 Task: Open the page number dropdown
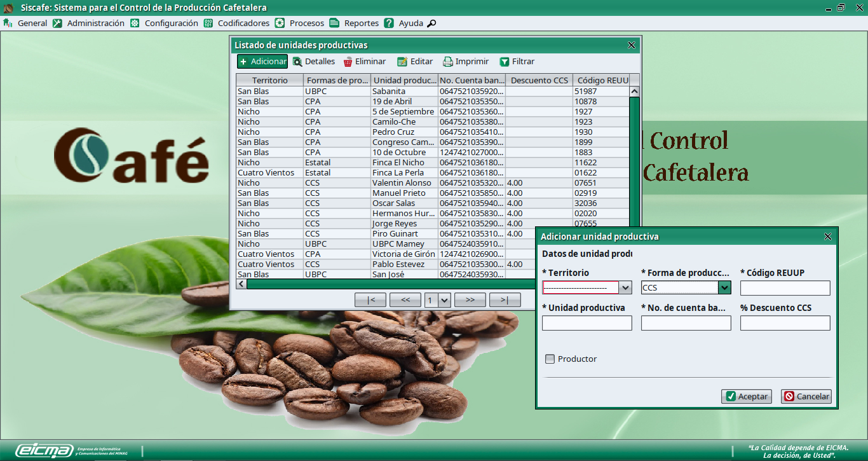(x=444, y=300)
